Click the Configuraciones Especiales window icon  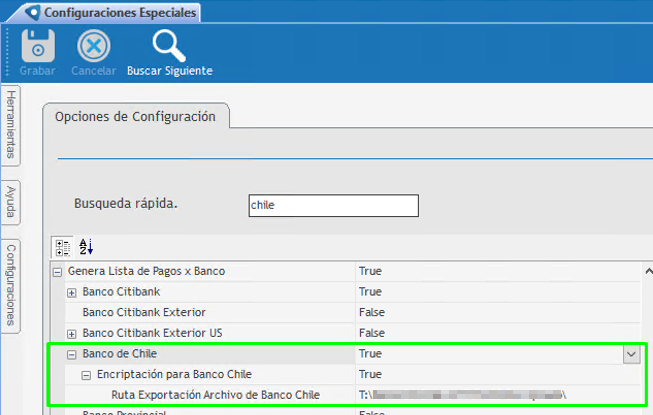tap(32, 12)
